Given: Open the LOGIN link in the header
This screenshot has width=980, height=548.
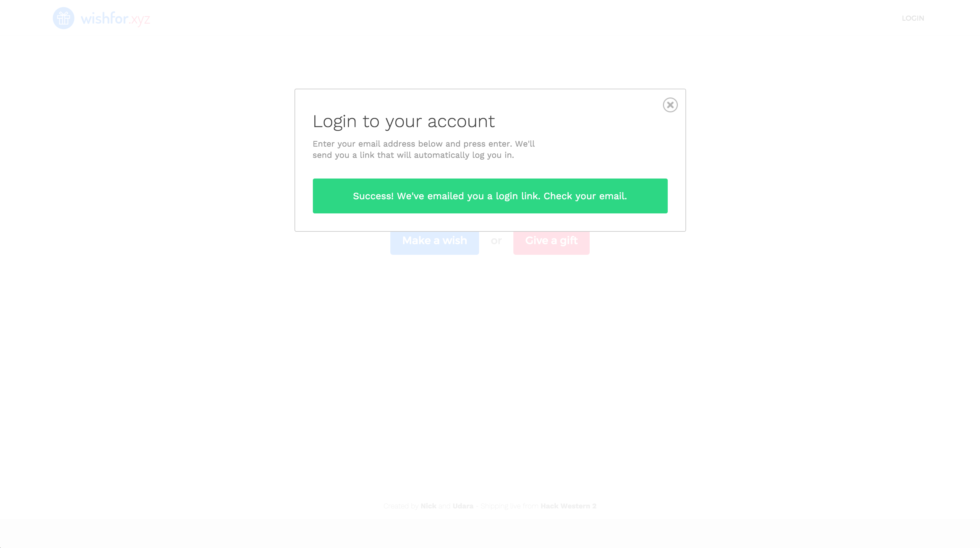Looking at the screenshot, I should 913,18.
